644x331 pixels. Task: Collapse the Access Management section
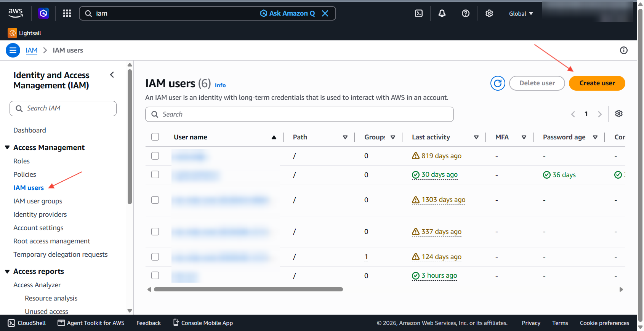(x=7, y=147)
